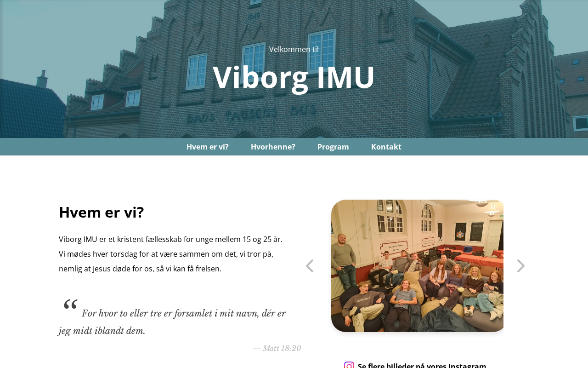Click the 'For hvor to eller tre' quote
588x368 pixels.
172,322
